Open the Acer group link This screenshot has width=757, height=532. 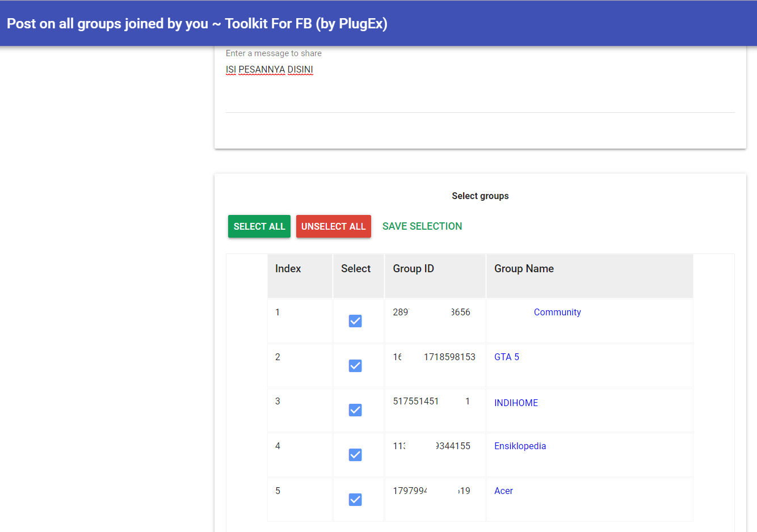click(503, 491)
